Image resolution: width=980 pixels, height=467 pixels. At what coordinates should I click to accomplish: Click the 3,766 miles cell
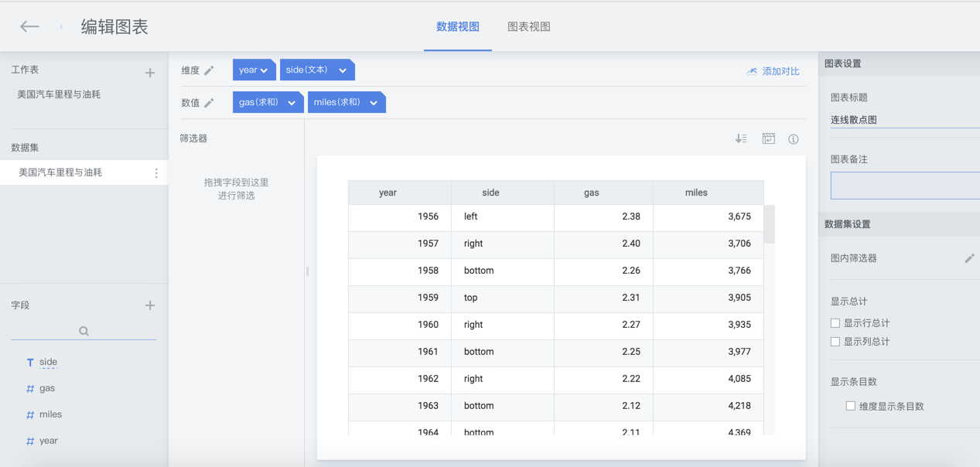point(709,271)
